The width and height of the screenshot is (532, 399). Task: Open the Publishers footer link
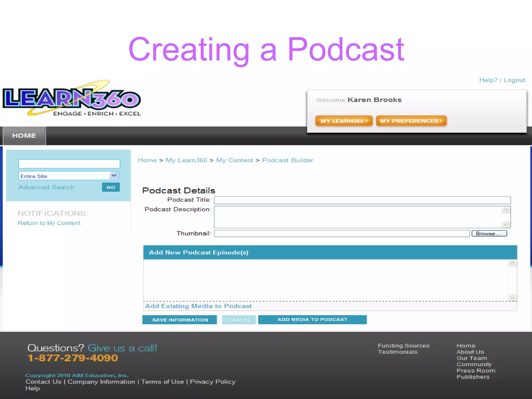473,377
